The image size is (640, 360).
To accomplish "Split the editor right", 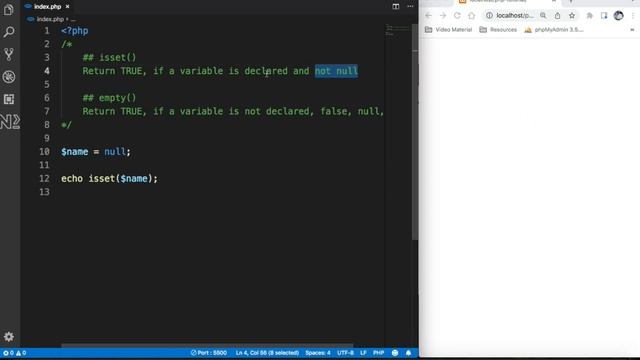I will pos(396,6).
